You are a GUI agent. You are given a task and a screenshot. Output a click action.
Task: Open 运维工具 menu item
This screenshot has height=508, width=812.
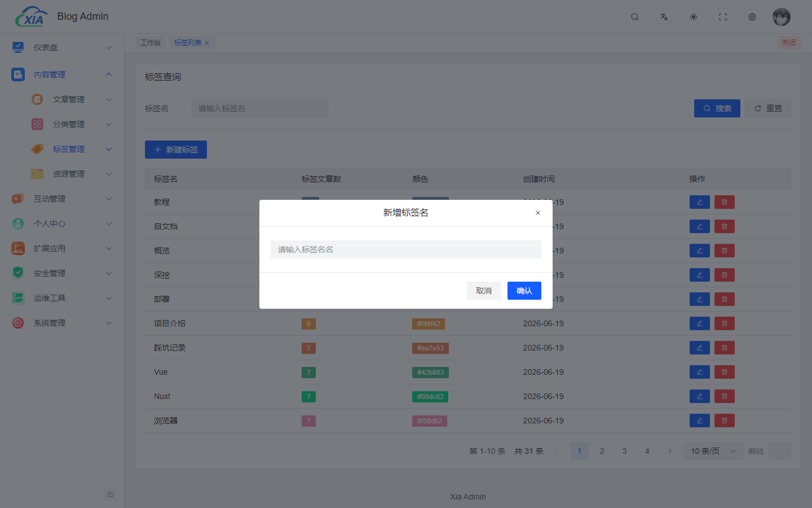62,298
